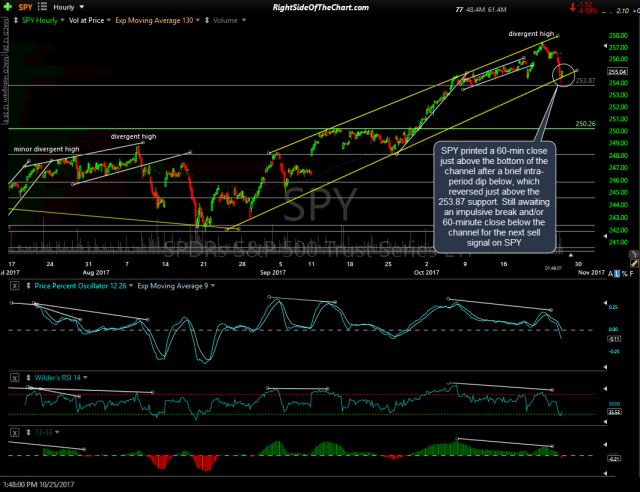Click the -1.52 net change value
This screenshot has width=640, height=492.
(585, 4)
